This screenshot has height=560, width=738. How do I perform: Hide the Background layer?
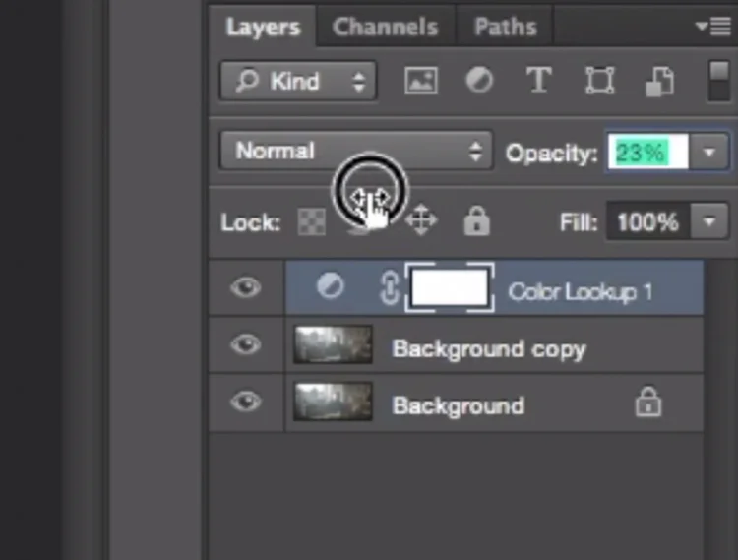coord(246,402)
